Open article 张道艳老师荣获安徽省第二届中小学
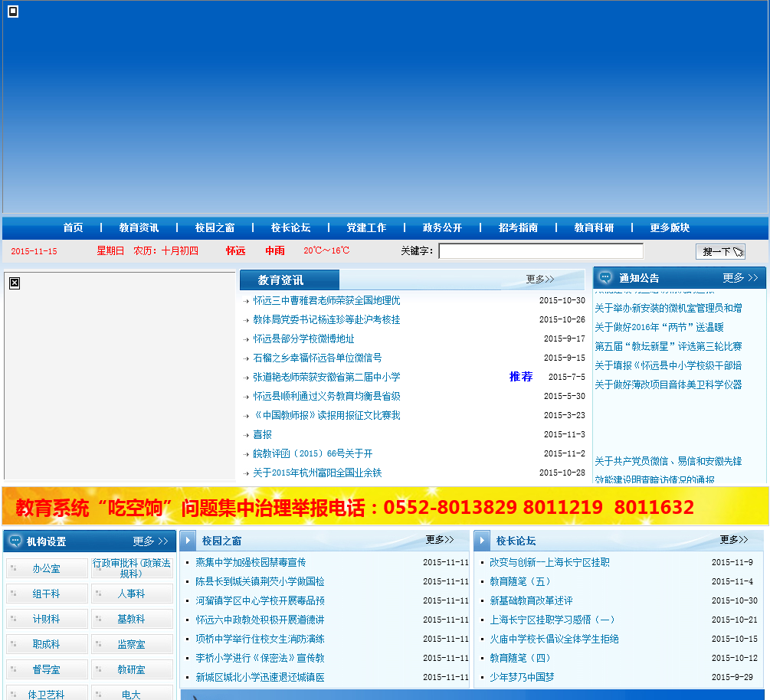The image size is (770, 700). pos(326,377)
